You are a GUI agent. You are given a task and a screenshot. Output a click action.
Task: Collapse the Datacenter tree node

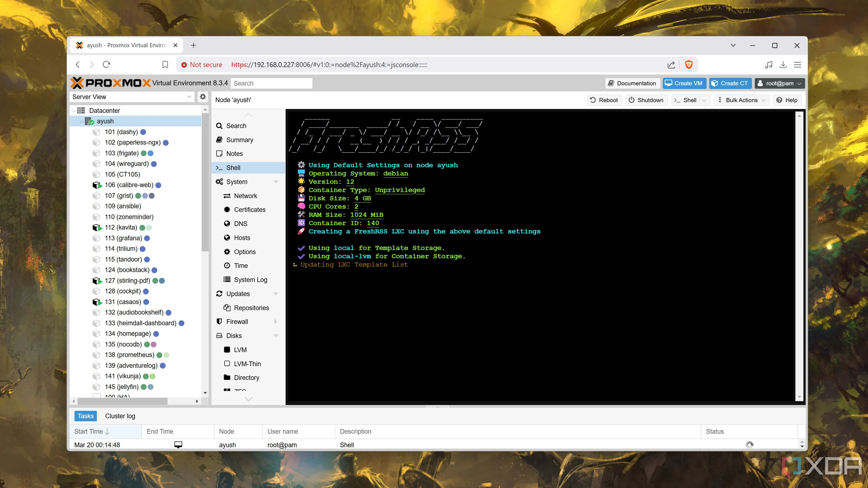74,110
